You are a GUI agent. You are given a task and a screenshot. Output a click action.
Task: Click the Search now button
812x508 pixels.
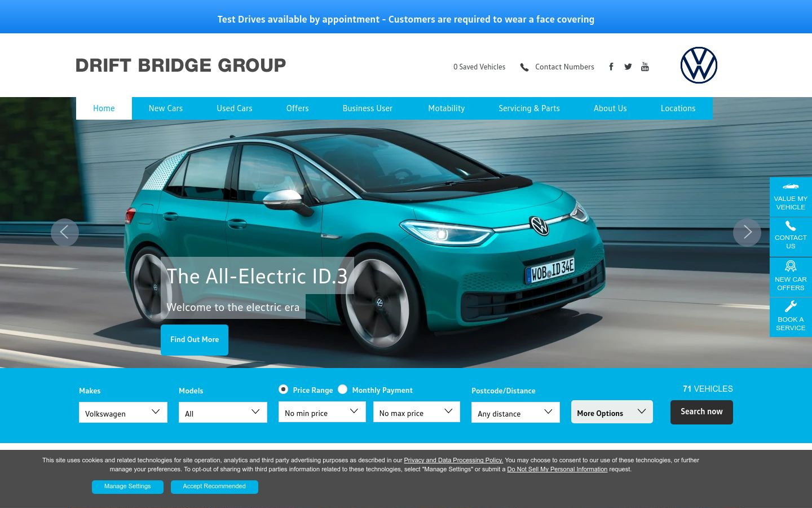click(701, 412)
